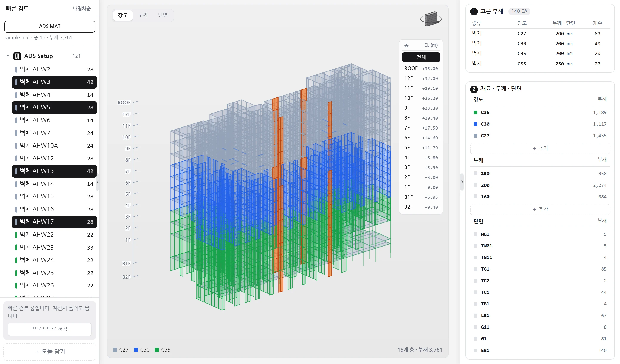This screenshot has height=364, width=620.
Task: Select the ROOF level row
Action: point(421,68)
